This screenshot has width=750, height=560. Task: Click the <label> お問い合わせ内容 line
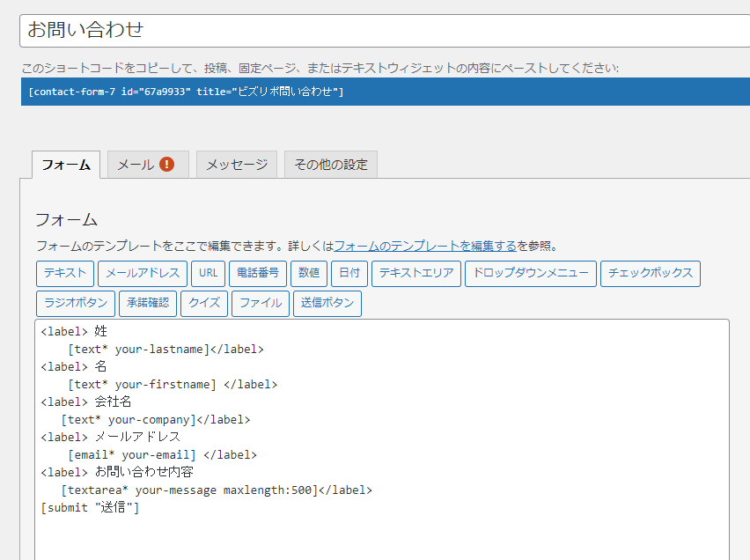(117, 473)
